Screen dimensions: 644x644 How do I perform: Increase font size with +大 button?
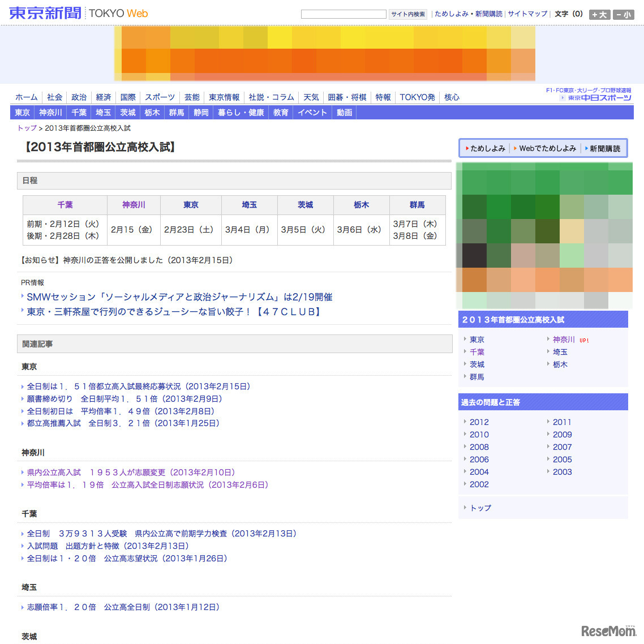tap(599, 15)
